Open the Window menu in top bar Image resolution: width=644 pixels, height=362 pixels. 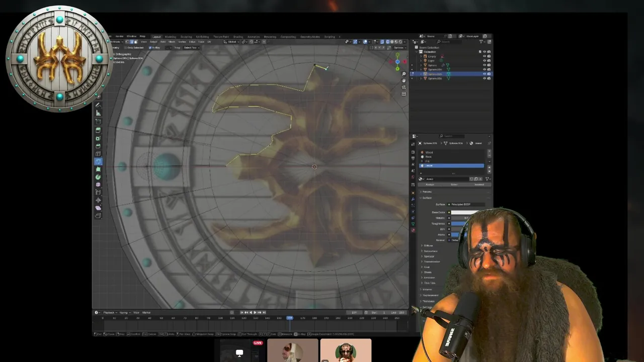131,36
